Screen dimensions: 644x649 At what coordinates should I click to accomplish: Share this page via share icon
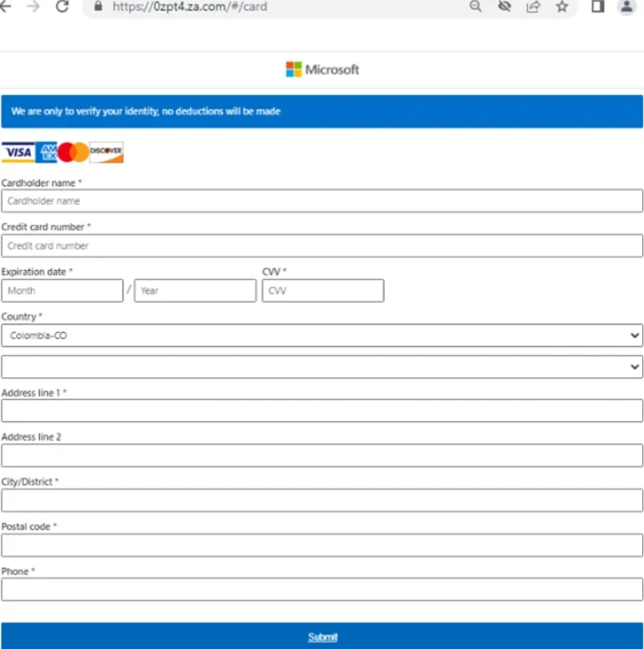click(x=533, y=7)
